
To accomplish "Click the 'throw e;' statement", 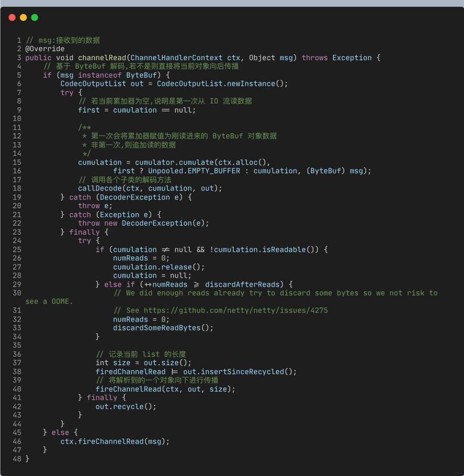I will (95, 206).
